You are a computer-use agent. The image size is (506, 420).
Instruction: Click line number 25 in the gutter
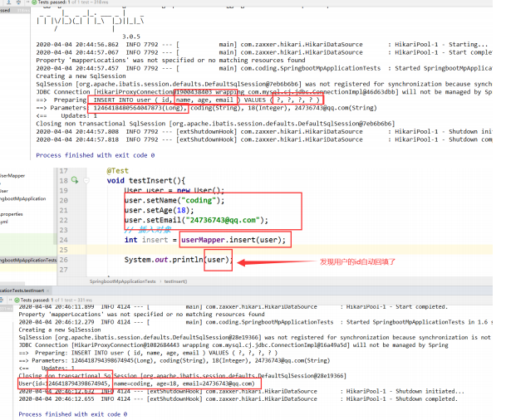click(x=64, y=250)
